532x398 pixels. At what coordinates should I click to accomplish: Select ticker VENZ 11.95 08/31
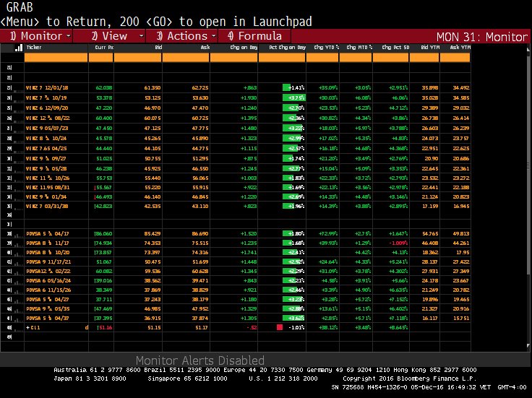coord(47,188)
